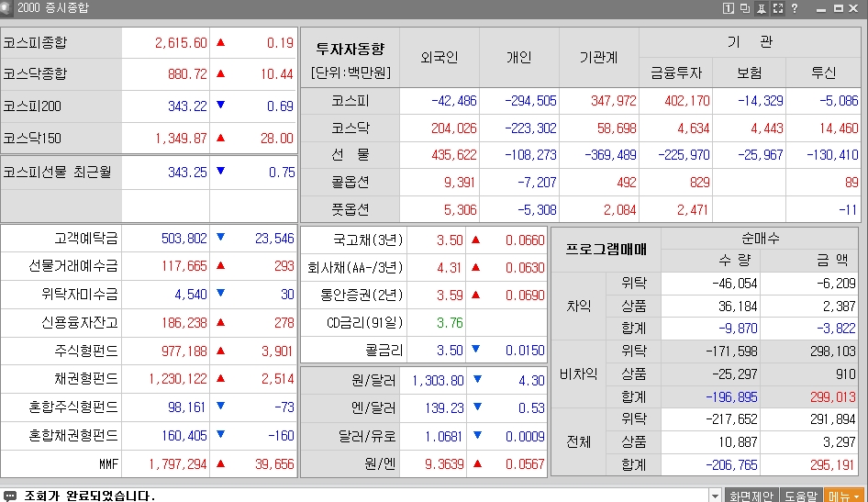Image resolution: width=868 pixels, height=502 pixels.
Task: Select the 외국인 column header
Action: point(439,57)
